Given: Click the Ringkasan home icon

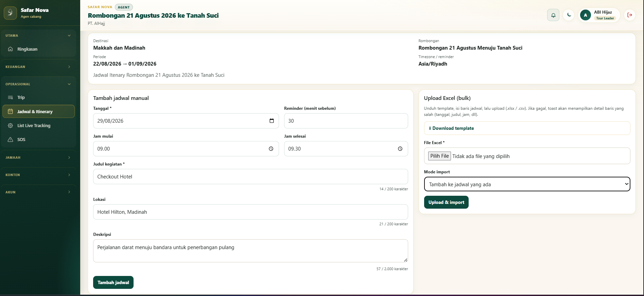Looking at the screenshot, I should [11, 49].
